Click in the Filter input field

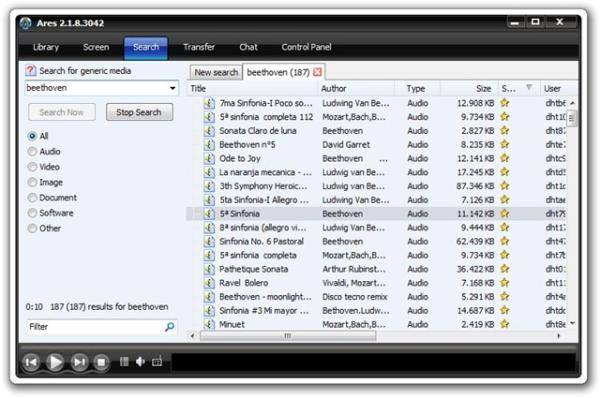click(x=95, y=327)
